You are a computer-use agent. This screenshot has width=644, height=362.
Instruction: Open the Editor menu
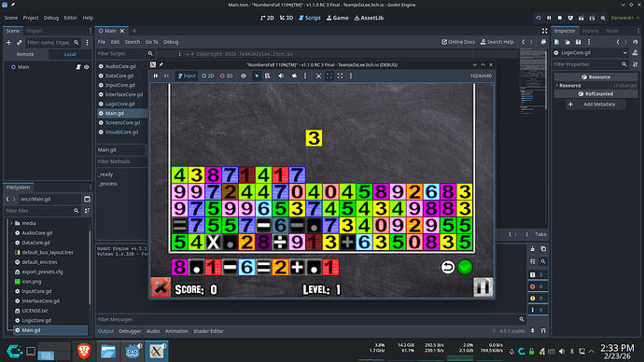70,18
